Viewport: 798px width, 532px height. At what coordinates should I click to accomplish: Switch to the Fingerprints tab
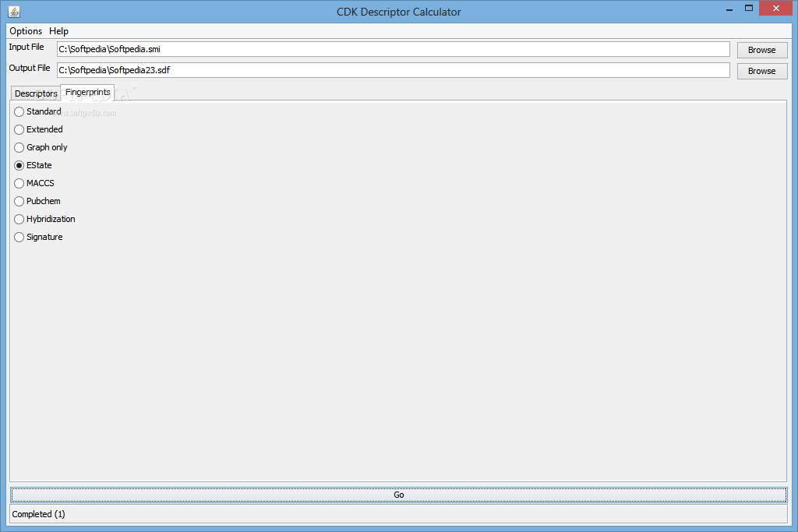pos(87,92)
